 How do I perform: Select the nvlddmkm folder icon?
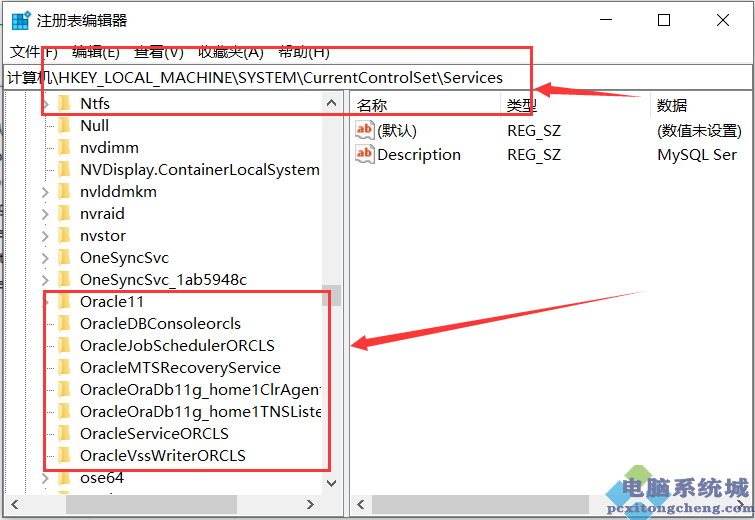point(64,192)
